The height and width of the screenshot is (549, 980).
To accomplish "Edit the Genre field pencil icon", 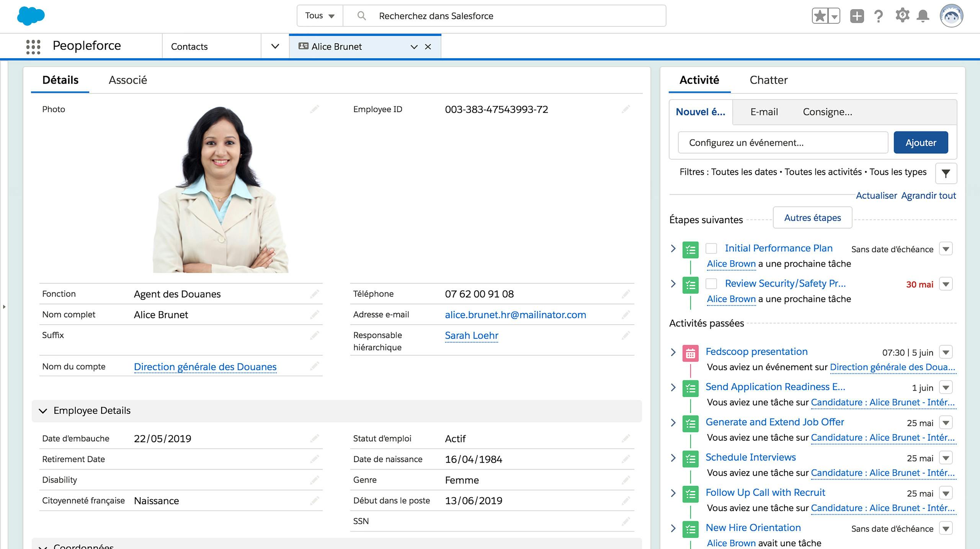I will [626, 480].
